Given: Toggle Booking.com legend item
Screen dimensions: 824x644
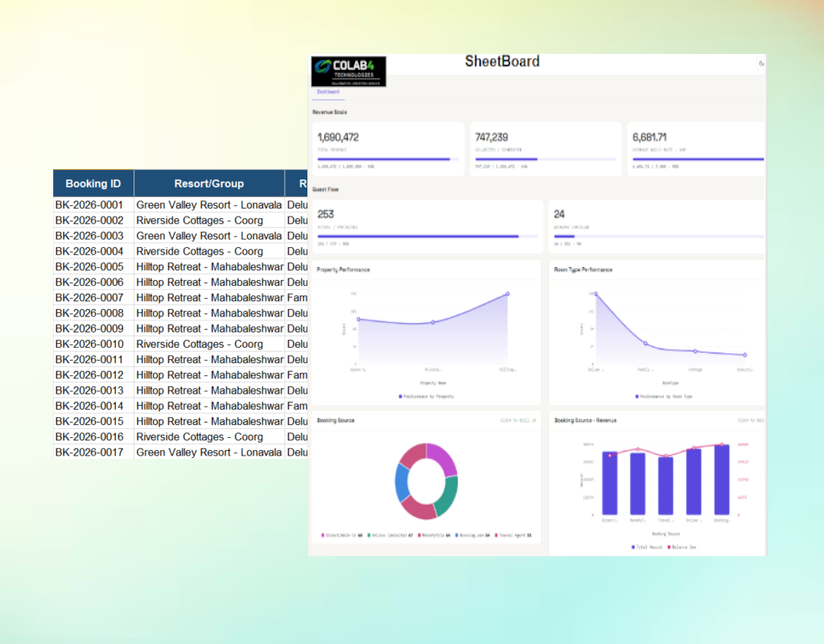Looking at the screenshot, I should tap(472, 535).
